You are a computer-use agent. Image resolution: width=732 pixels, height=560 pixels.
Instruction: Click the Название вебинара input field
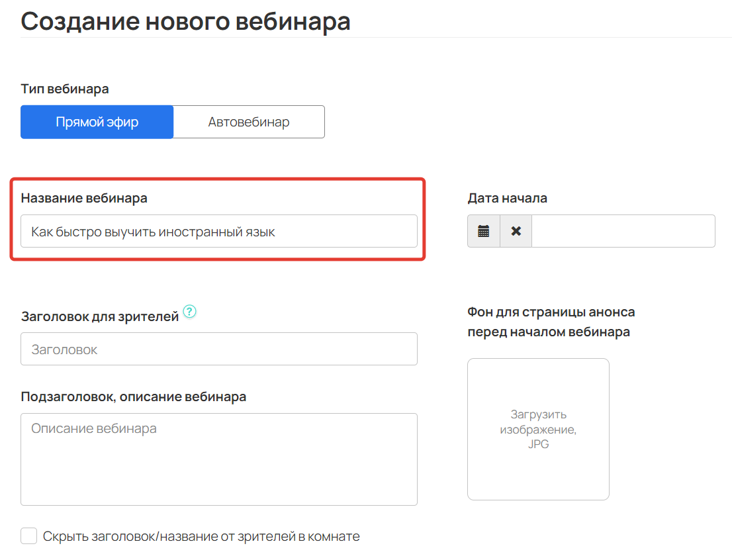tap(219, 231)
